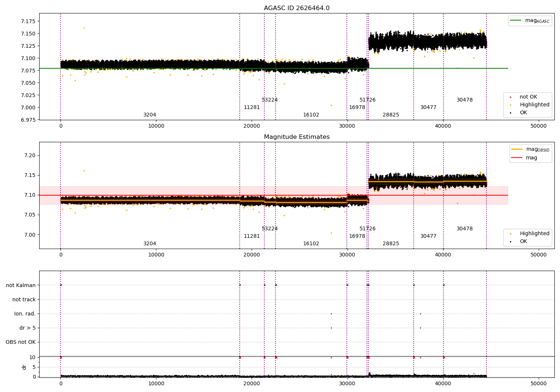This screenshot has width=560, height=392.
Task: Click the 7.20 y-axis tick label
Action: tap(29, 155)
